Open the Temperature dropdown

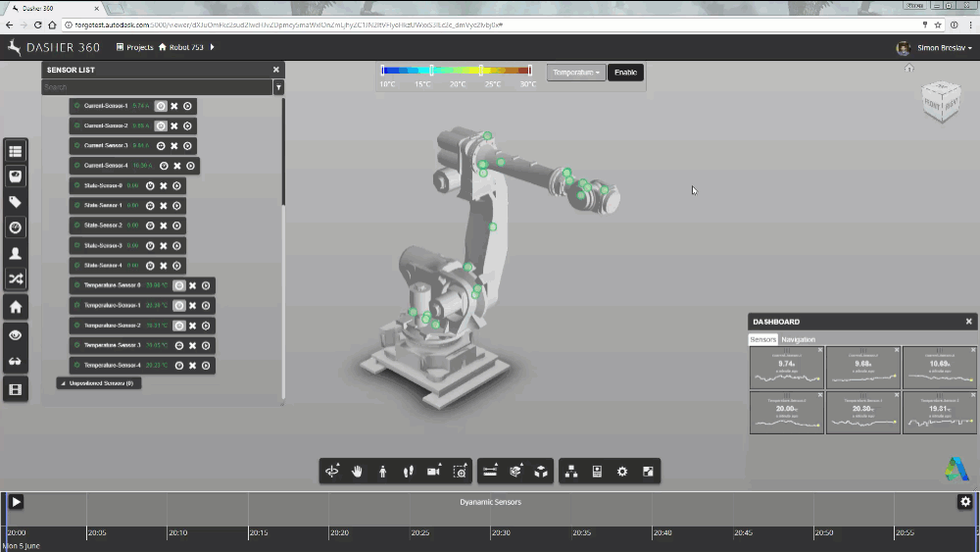coord(575,73)
